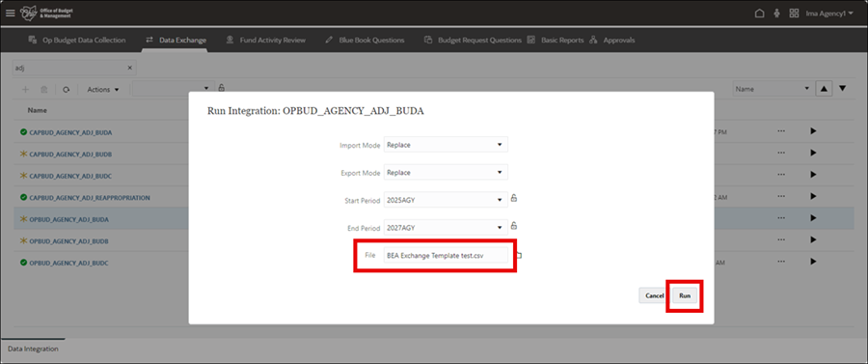Run OPBUD_AGENCY_ADJ_BUDC with its play icon

click(813, 262)
